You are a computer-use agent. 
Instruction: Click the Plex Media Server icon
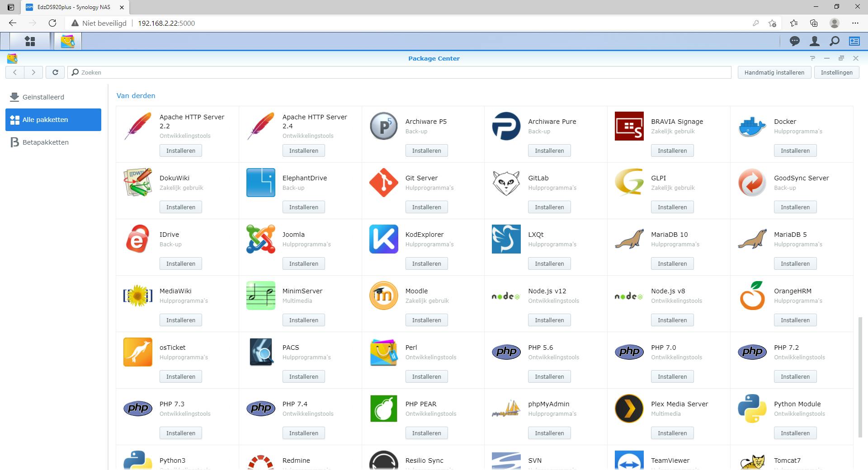pos(629,409)
